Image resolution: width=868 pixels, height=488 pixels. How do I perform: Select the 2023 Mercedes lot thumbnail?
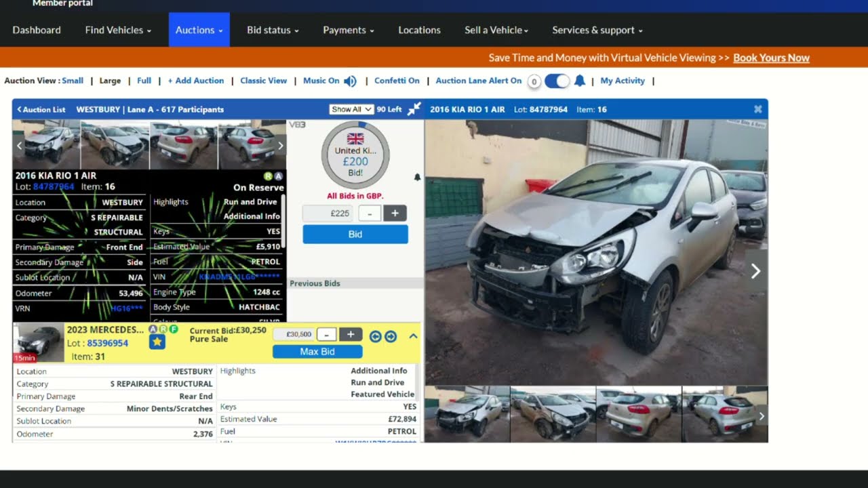(x=39, y=343)
